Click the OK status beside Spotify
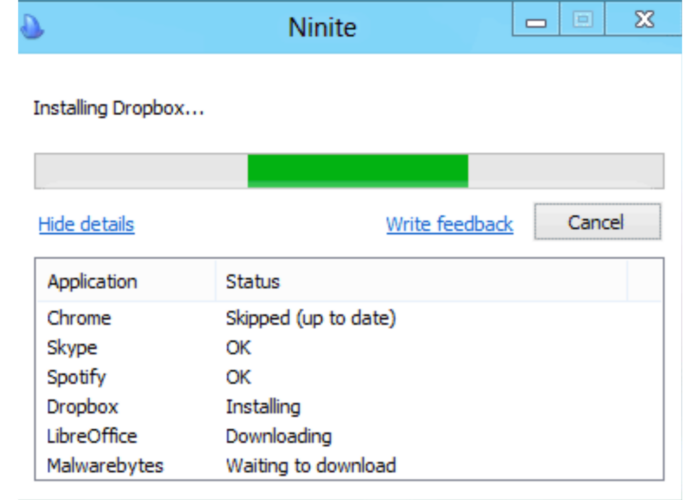The height and width of the screenshot is (500, 700). pos(238,377)
